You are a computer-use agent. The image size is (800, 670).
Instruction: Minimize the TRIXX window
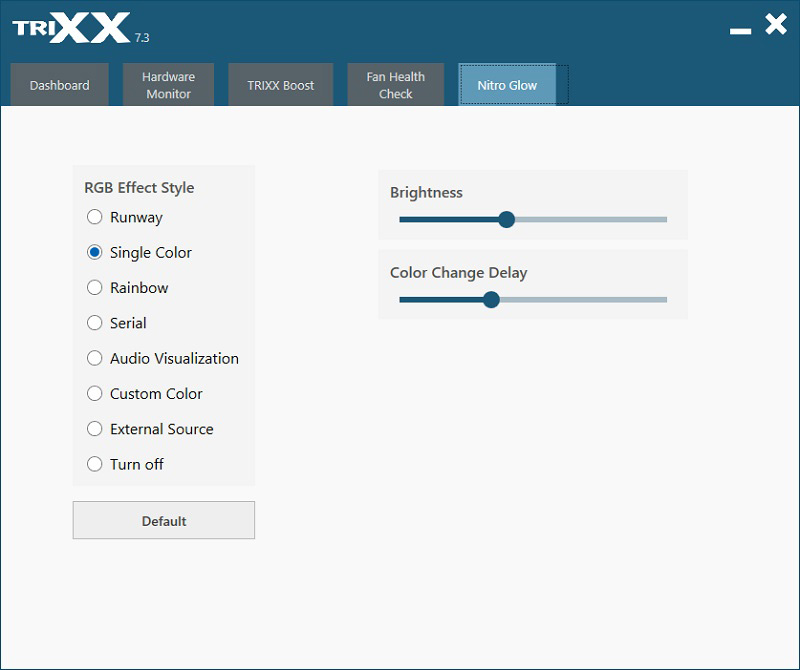(x=740, y=31)
